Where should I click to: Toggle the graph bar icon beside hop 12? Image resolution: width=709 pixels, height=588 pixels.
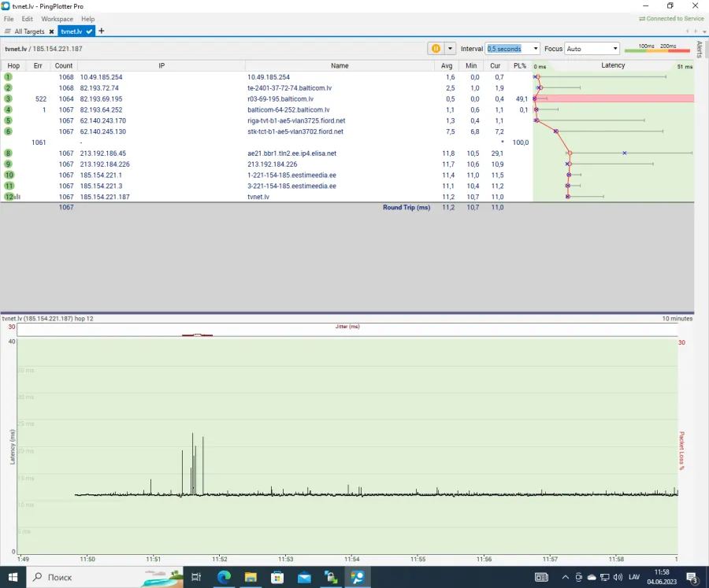(17, 197)
